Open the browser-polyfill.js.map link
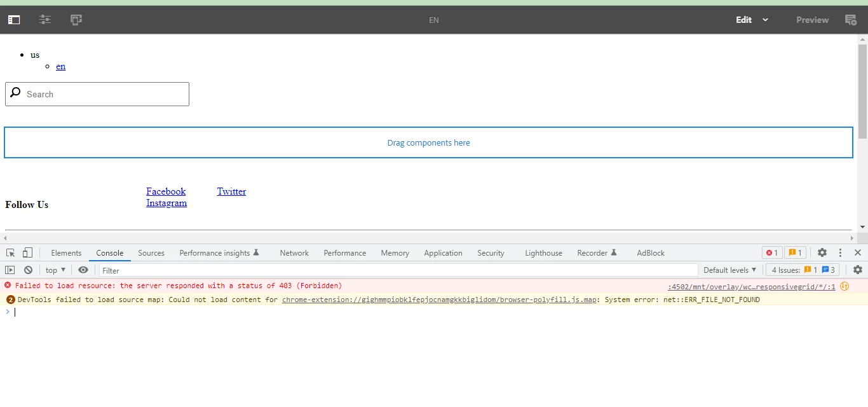The image size is (868, 407). (439, 300)
